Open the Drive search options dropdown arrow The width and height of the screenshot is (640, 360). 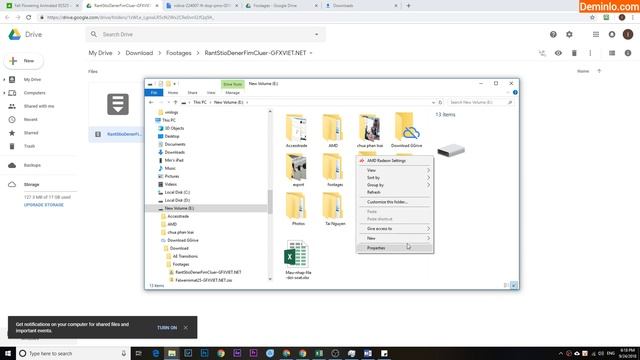click(316, 34)
